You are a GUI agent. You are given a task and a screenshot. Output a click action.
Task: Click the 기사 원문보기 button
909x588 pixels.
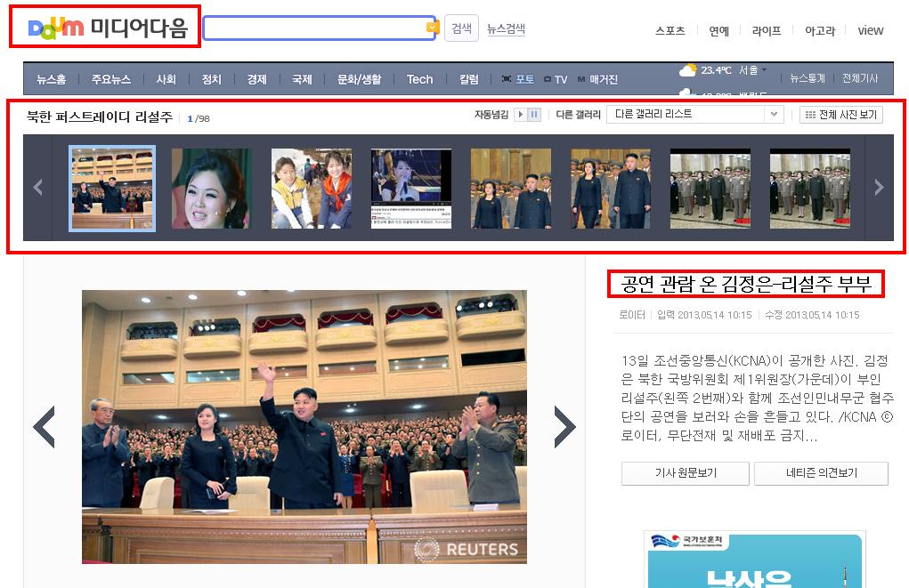click(686, 473)
